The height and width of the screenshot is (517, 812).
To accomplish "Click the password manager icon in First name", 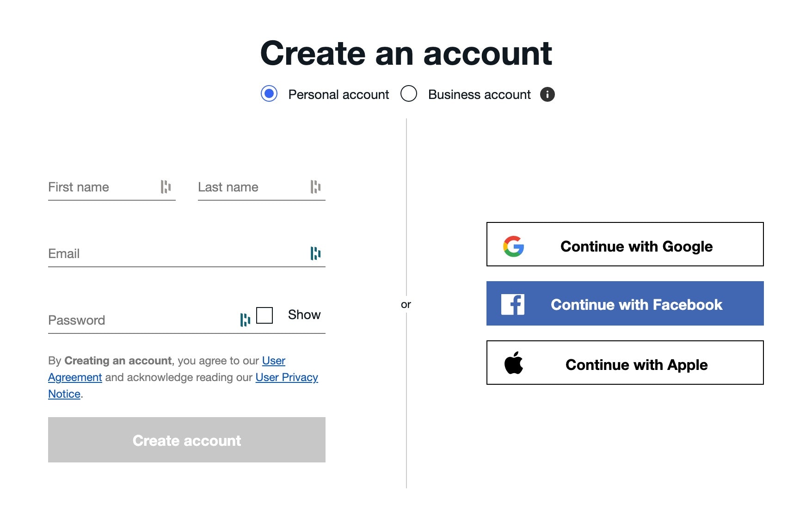I will [166, 187].
